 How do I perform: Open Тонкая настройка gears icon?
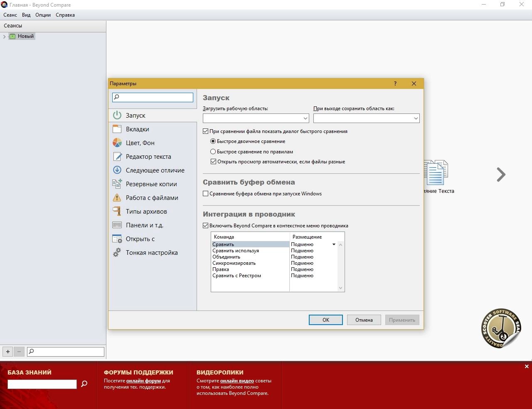(x=117, y=252)
